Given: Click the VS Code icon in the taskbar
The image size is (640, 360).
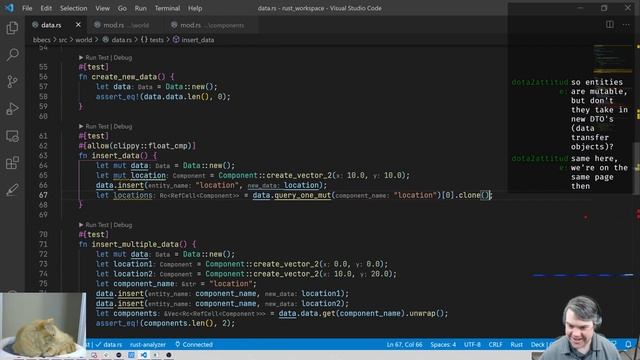Looking at the screenshot, I should coord(144,355).
